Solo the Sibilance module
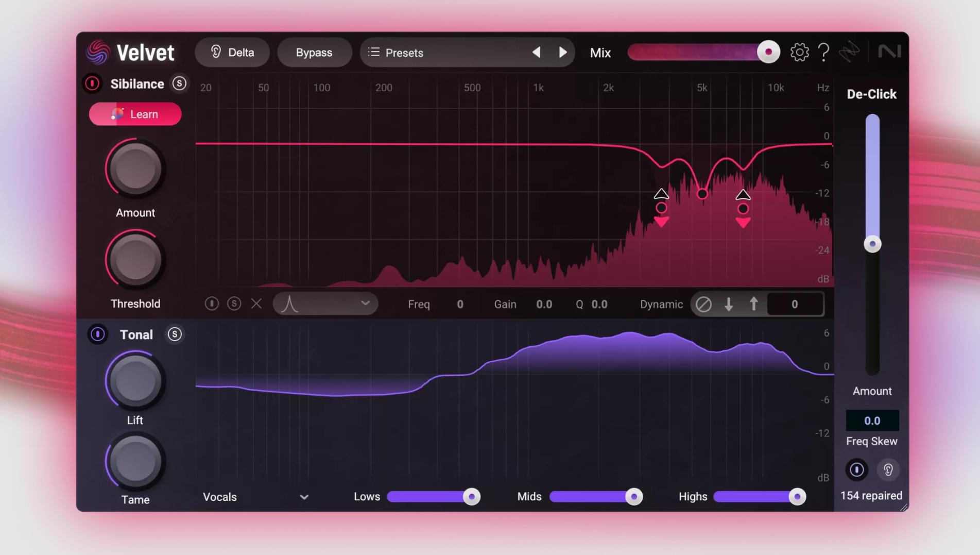The width and height of the screenshot is (980, 555). [179, 83]
